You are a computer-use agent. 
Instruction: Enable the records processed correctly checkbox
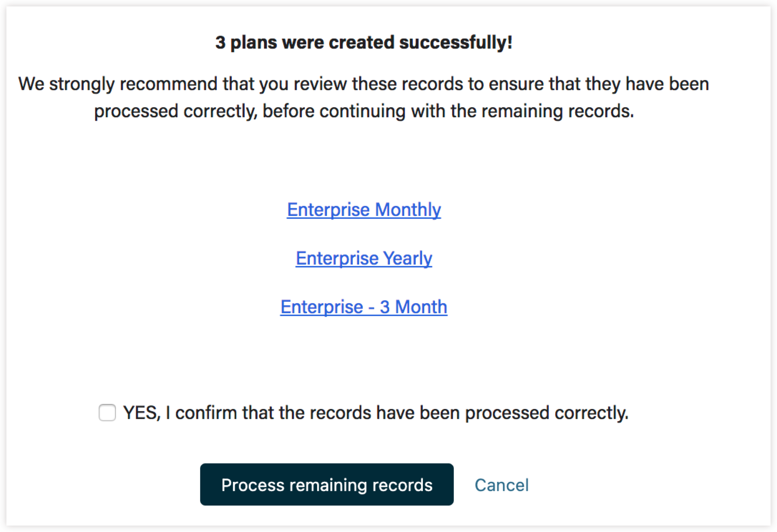click(107, 413)
